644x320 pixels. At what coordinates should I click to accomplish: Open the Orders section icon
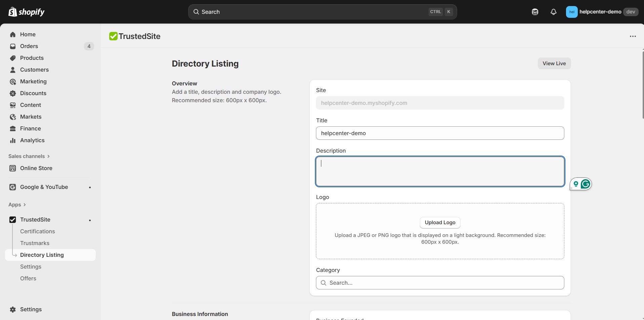(x=12, y=46)
